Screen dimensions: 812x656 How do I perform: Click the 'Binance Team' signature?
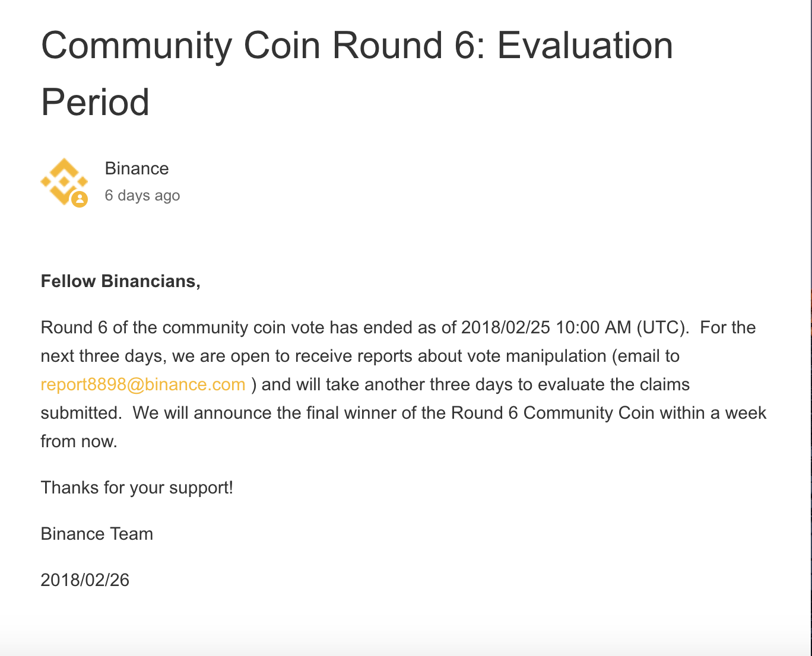(97, 534)
